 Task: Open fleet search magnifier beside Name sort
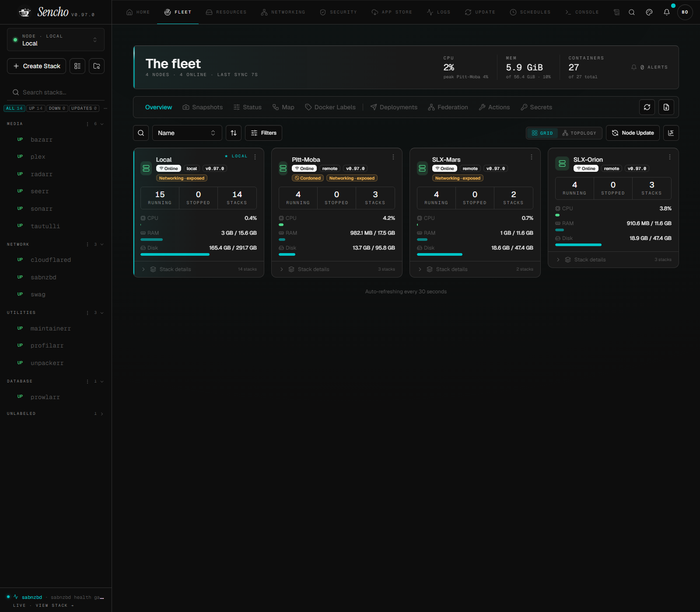click(x=141, y=133)
